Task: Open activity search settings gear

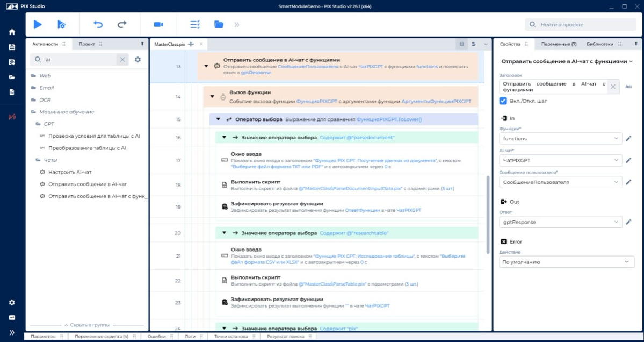Action: (x=138, y=60)
